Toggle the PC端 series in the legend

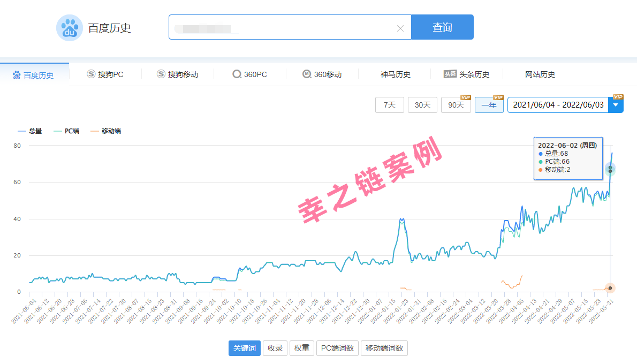tap(66, 131)
